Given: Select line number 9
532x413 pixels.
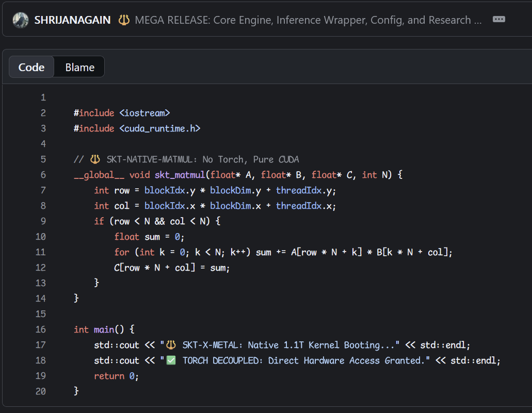Looking at the screenshot, I should [x=43, y=221].
